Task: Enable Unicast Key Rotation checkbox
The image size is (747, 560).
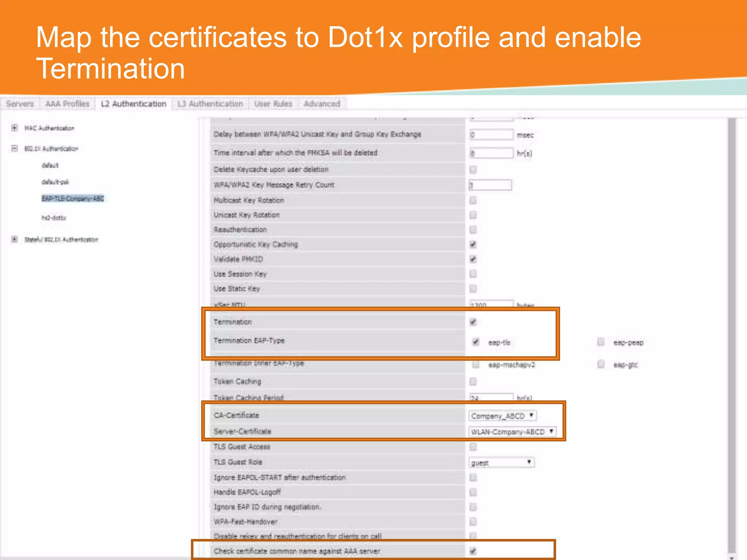Action: point(473,215)
